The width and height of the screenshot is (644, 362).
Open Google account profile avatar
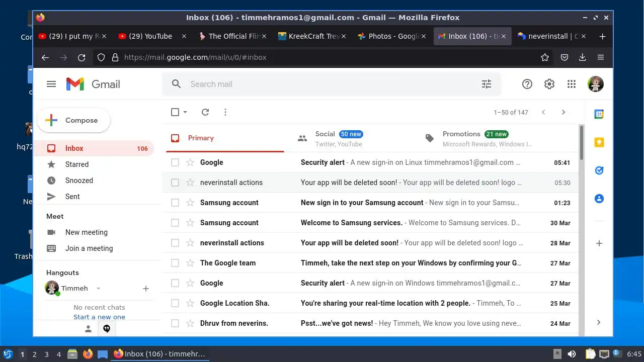coord(596,84)
